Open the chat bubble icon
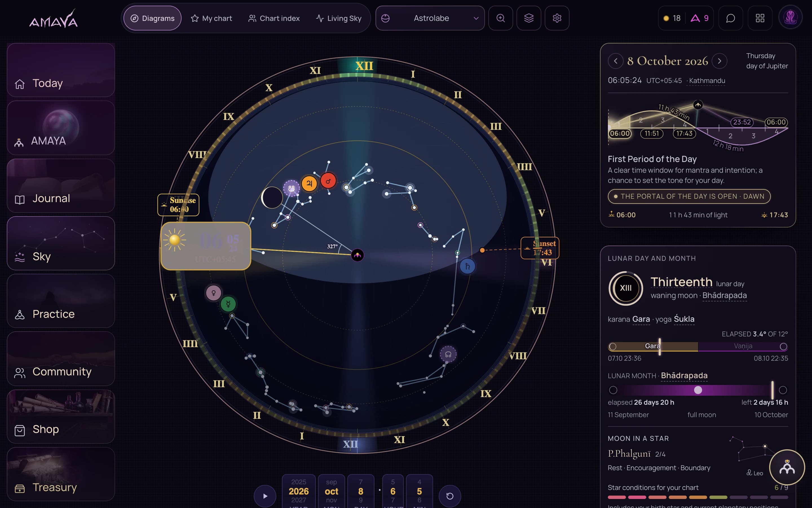The image size is (812, 508). pos(731,18)
